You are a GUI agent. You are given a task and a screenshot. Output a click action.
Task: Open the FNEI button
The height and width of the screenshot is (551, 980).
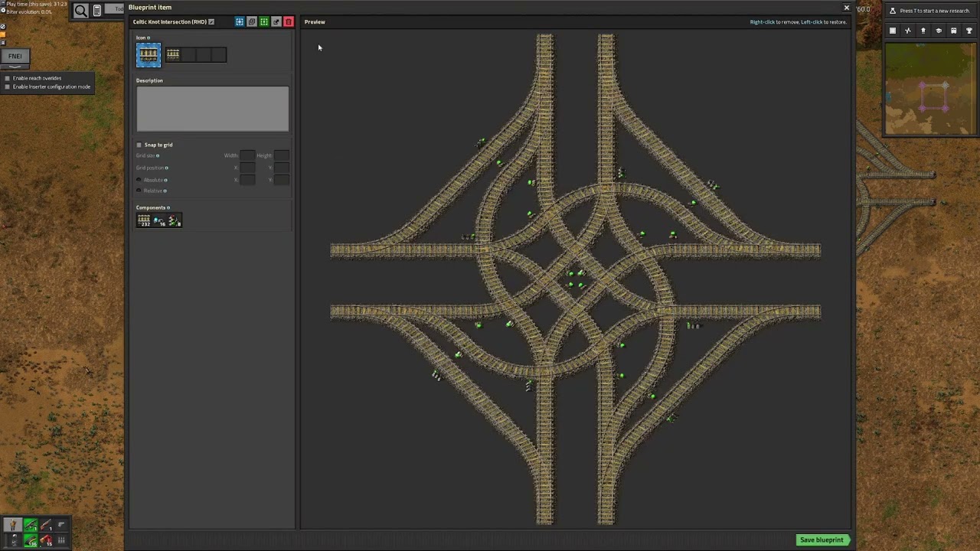15,56
